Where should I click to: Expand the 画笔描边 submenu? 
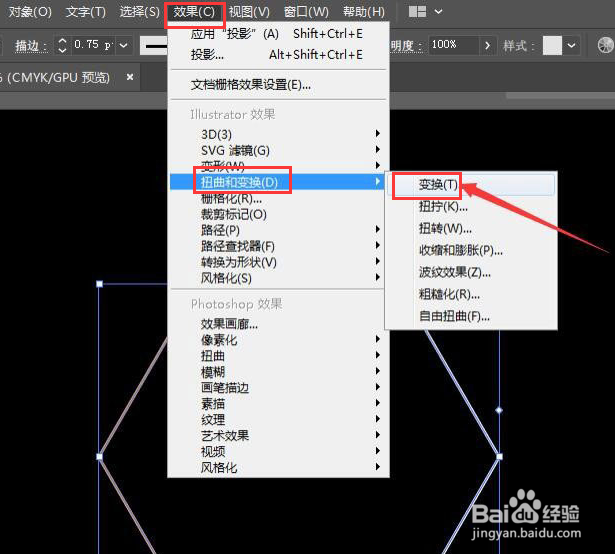277,388
